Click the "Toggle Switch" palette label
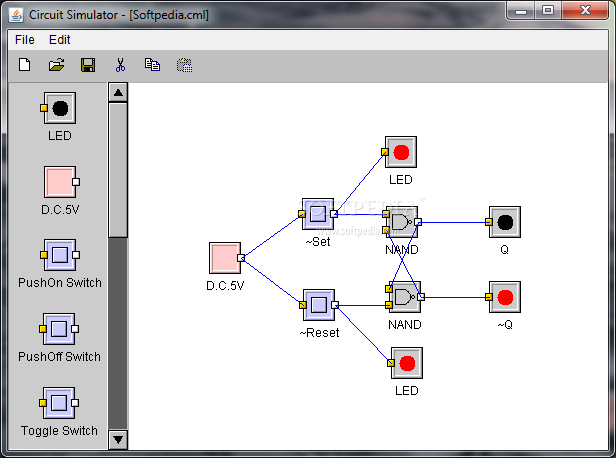Image resolution: width=616 pixels, height=458 pixels. click(x=59, y=431)
